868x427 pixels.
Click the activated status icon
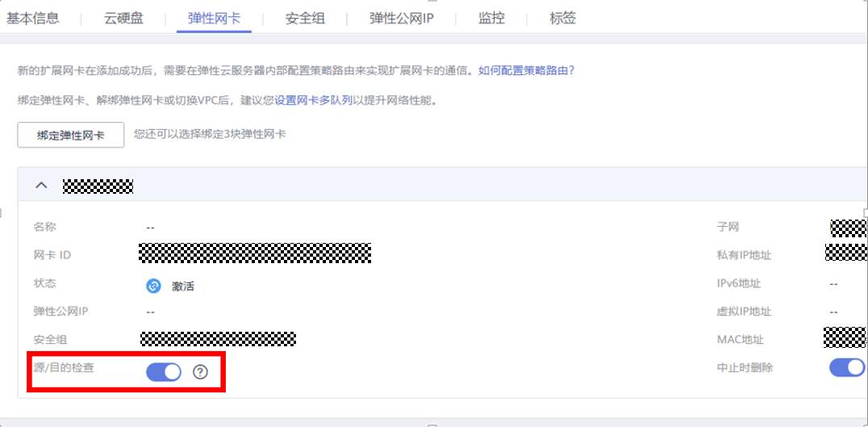[x=153, y=286]
